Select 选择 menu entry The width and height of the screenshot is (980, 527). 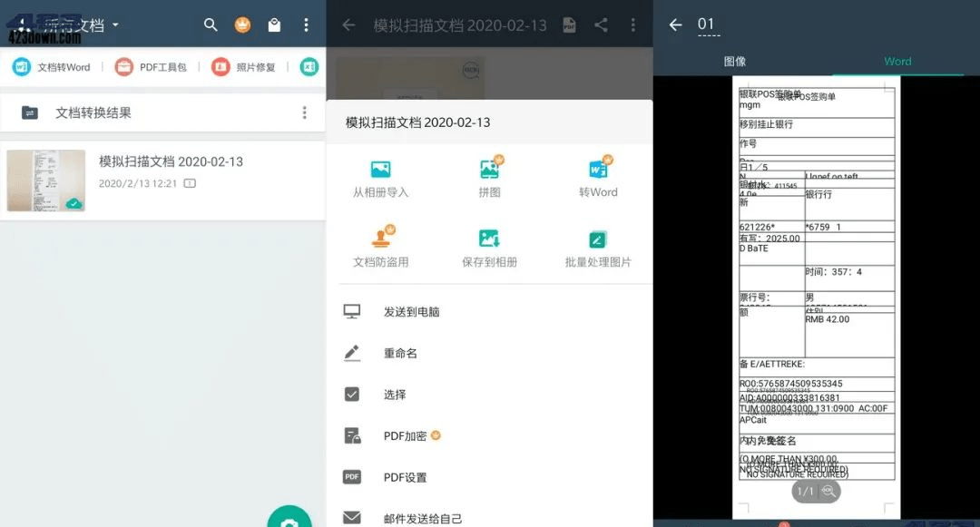click(489, 395)
